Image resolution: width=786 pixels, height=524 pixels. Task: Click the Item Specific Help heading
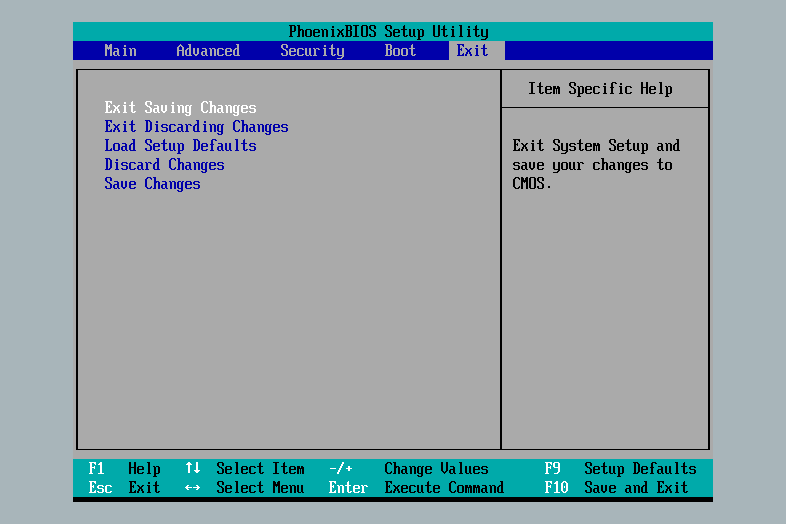tap(600, 89)
